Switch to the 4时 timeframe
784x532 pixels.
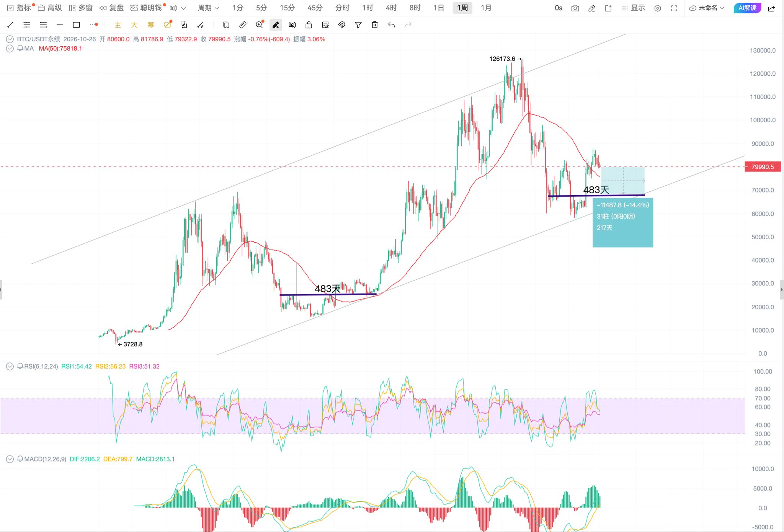[391, 8]
